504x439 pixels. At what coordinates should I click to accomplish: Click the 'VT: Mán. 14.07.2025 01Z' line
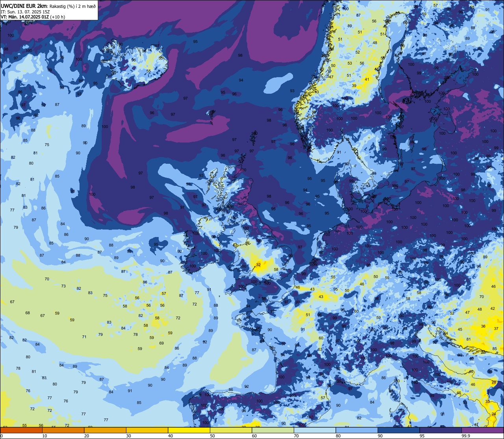pos(25,17)
